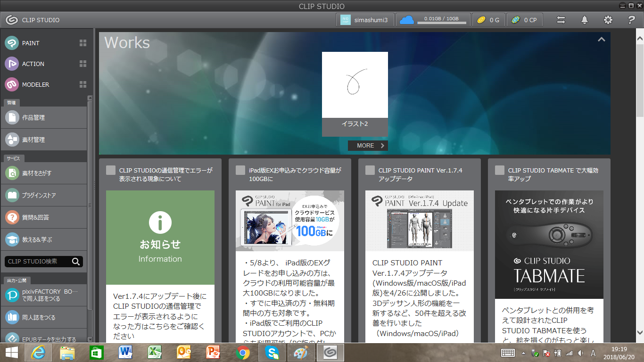Check the box for the iPad版EX news card
This screenshot has height=362, width=644.
(240, 170)
